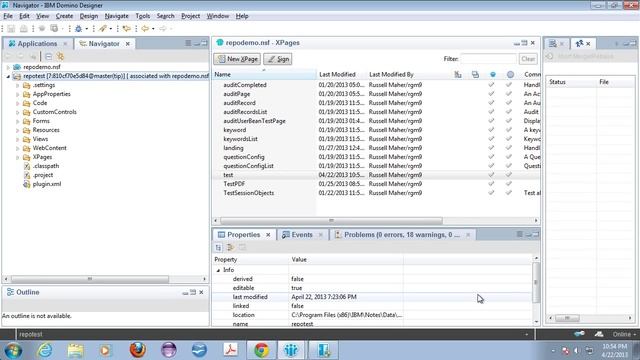640x360 pixels.
Task: Switch to the Events tab
Action: tap(302, 235)
